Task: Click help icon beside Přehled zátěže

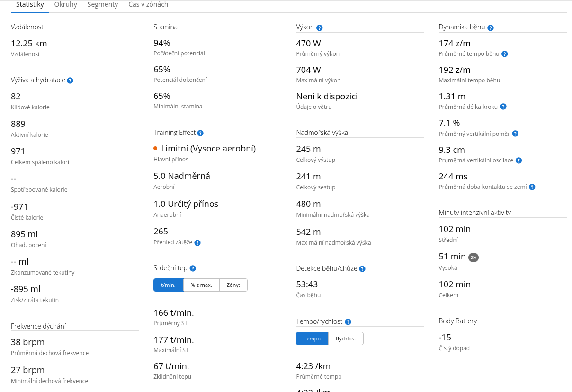Action: [197, 243]
